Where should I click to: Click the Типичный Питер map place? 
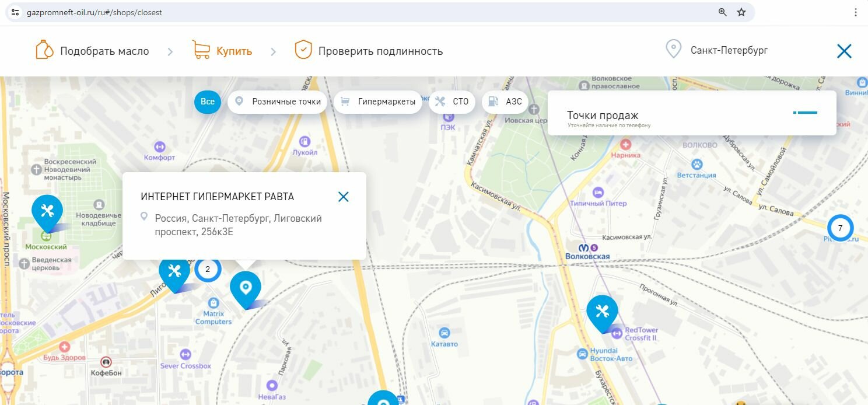[598, 192]
